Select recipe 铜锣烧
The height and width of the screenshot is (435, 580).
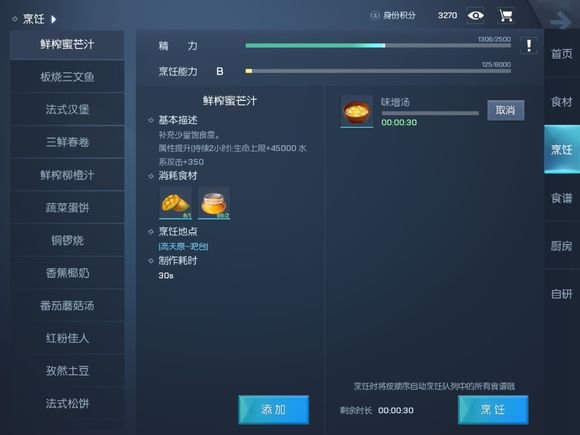tap(67, 240)
